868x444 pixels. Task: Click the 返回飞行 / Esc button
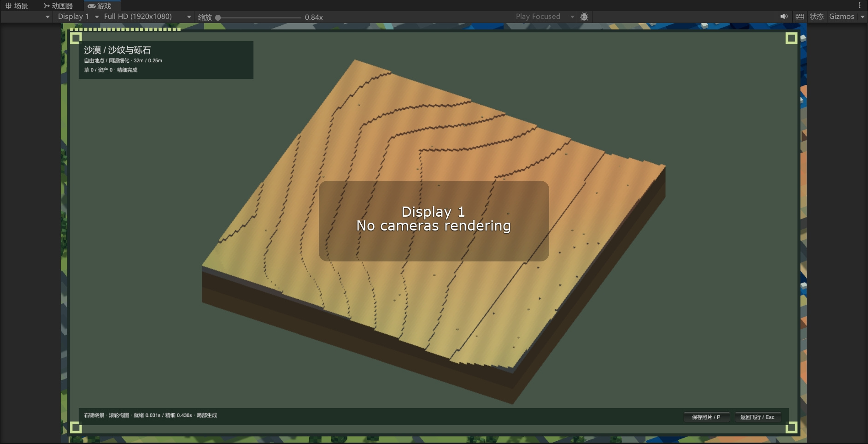pyautogui.click(x=757, y=417)
